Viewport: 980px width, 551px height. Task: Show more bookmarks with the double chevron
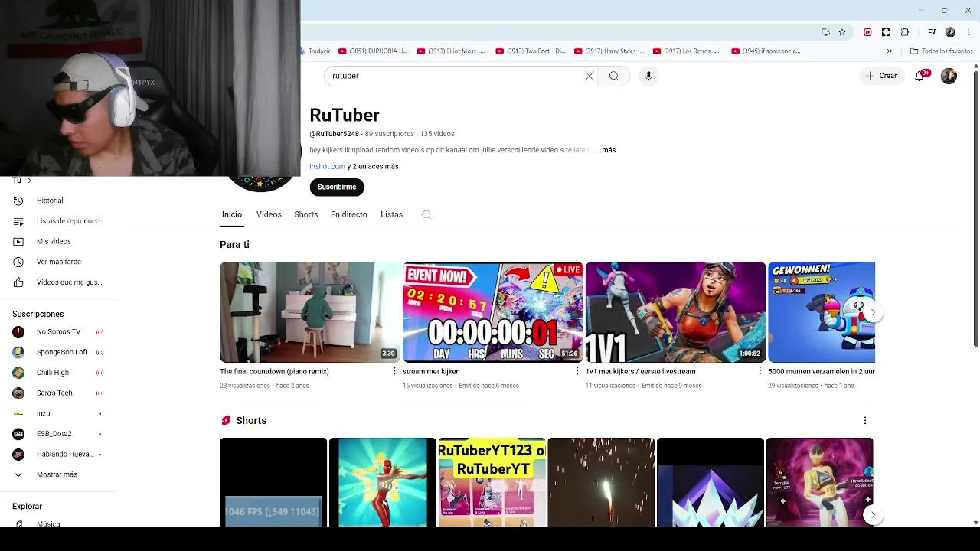(x=890, y=51)
